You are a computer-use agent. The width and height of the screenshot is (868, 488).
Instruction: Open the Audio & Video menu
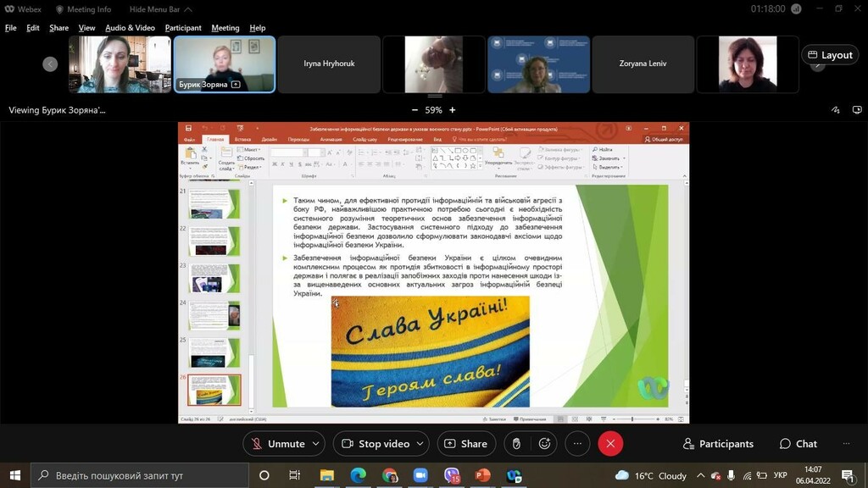(130, 28)
